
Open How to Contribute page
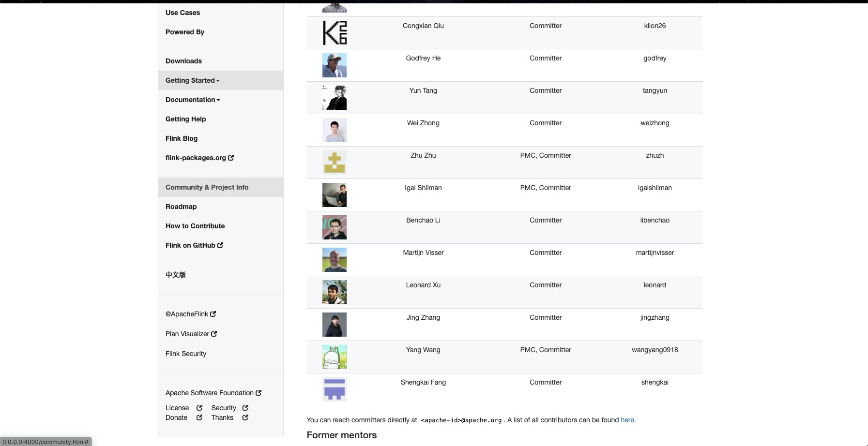(195, 226)
